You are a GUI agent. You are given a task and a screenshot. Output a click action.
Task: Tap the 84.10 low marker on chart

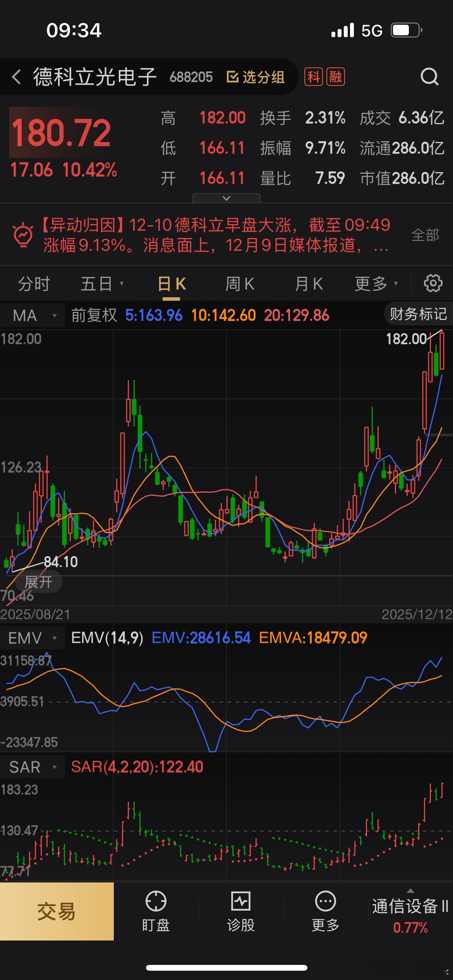(x=61, y=562)
